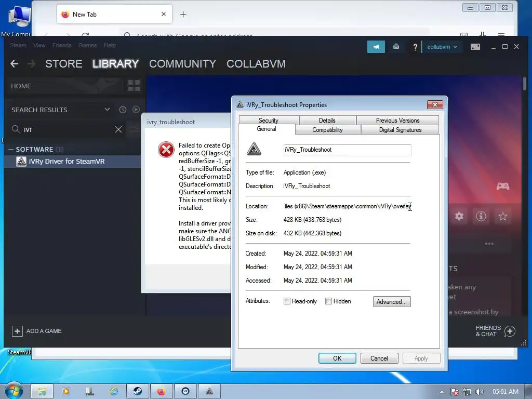The width and height of the screenshot is (532, 399).
Task: Open Digital Signatures tab
Action: (x=401, y=129)
